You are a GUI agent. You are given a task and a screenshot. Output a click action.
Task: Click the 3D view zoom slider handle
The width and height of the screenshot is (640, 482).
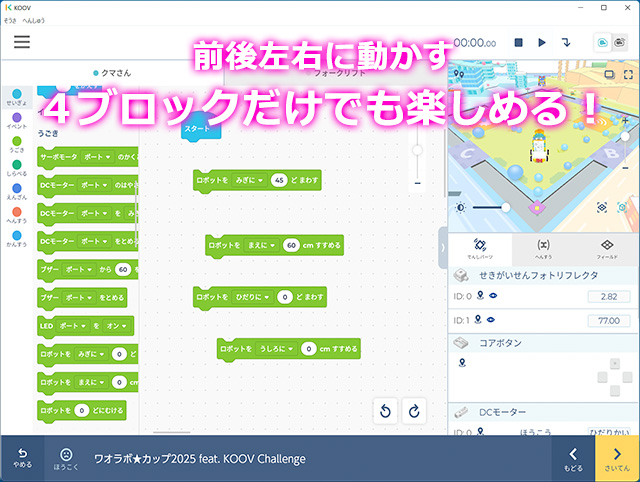coord(625,136)
